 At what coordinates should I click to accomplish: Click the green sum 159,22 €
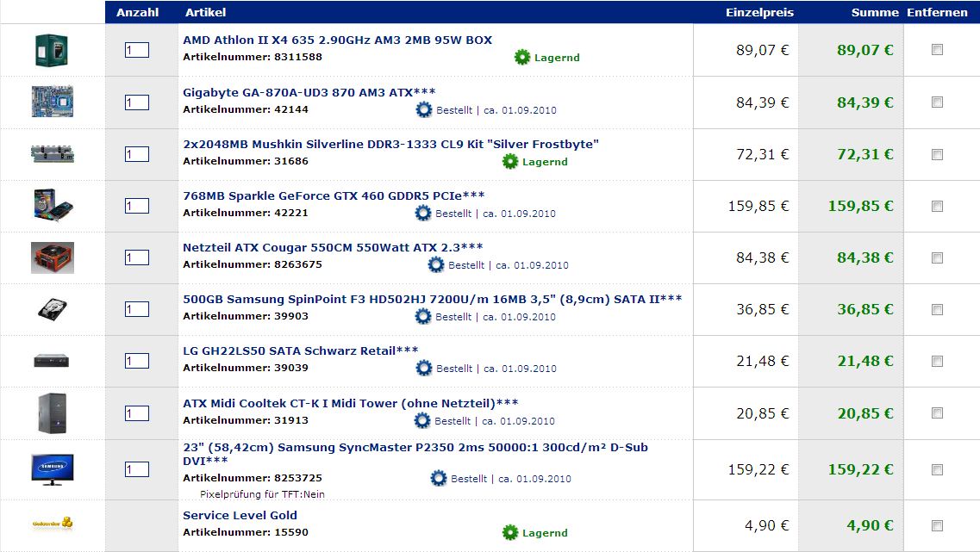(861, 469)
